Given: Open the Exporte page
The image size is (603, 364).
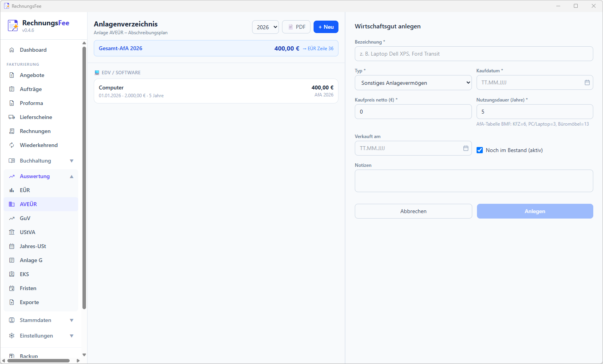Looking at the screenshot, I should 41,302.
